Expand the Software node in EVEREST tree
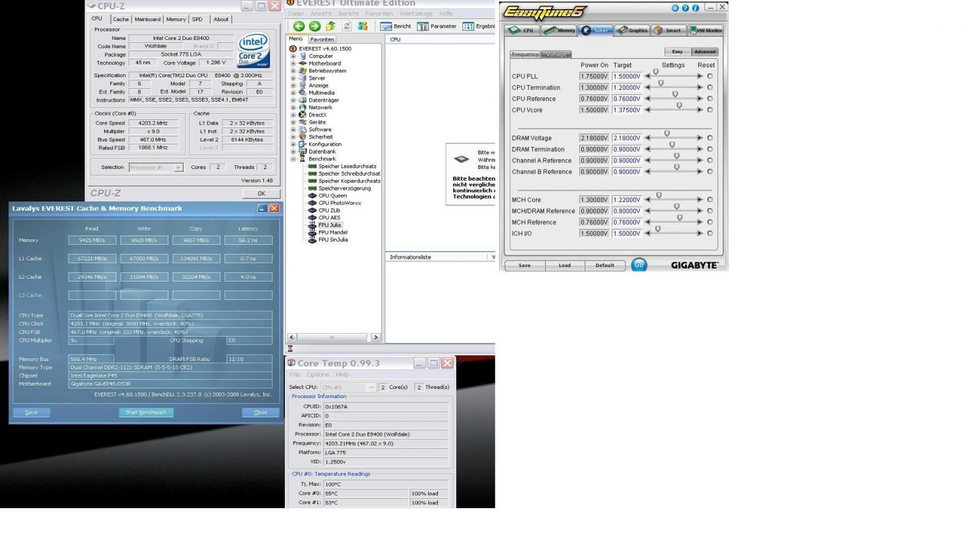The image size is (980, 551). [293, 129]
